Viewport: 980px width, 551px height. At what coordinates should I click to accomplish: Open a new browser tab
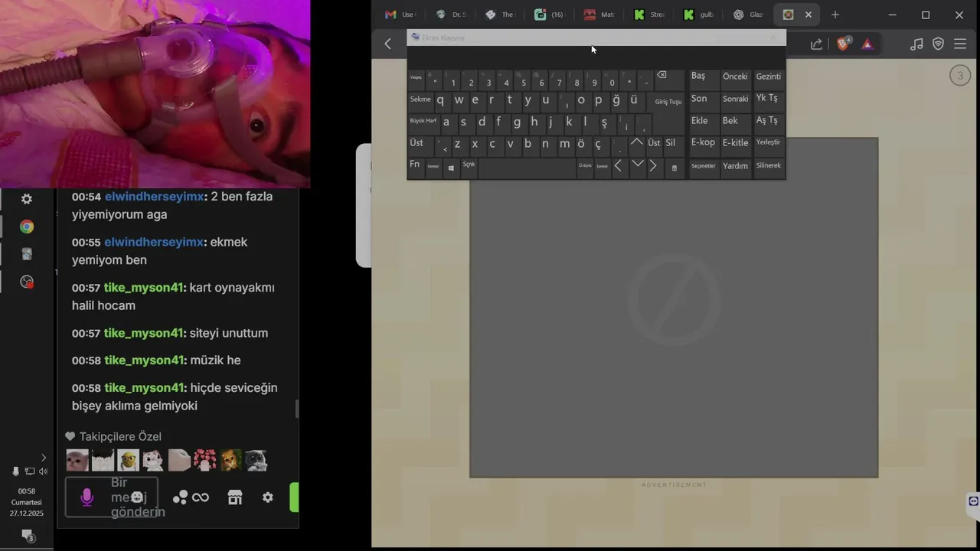pyautogui.click(x=835, y=15)
